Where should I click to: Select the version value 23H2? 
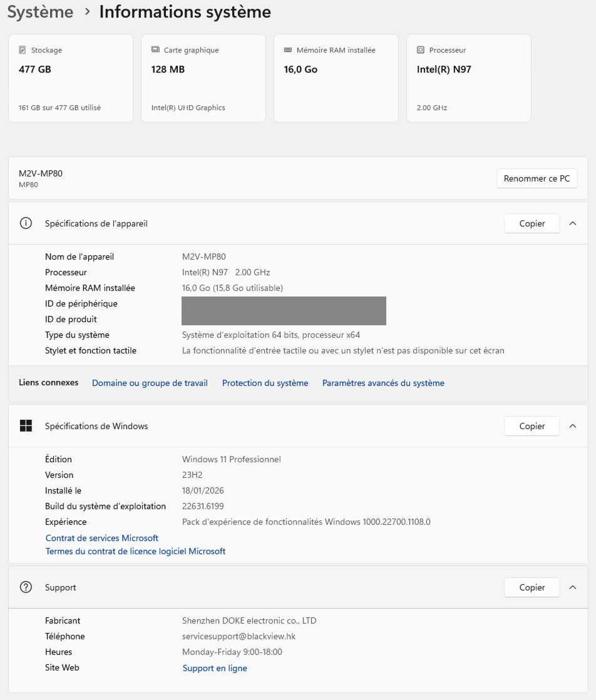click(192, 475)
